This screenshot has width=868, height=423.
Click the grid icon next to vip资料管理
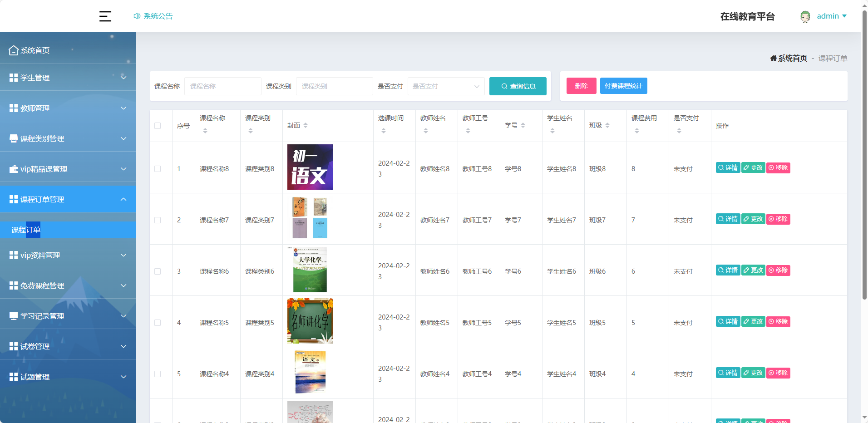[14, 255]
